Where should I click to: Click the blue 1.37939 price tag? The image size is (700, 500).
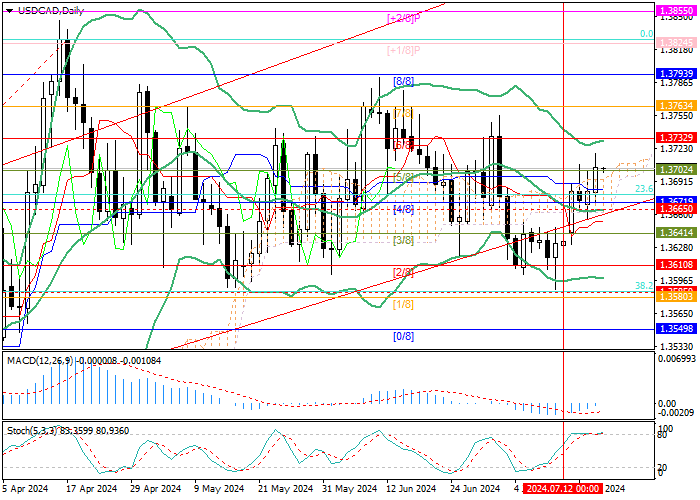(x=675, y=74)
